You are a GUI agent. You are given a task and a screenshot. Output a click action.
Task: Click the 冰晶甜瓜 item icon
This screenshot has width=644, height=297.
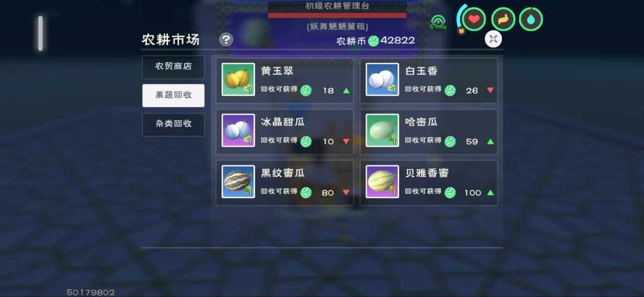coord(238,131)
